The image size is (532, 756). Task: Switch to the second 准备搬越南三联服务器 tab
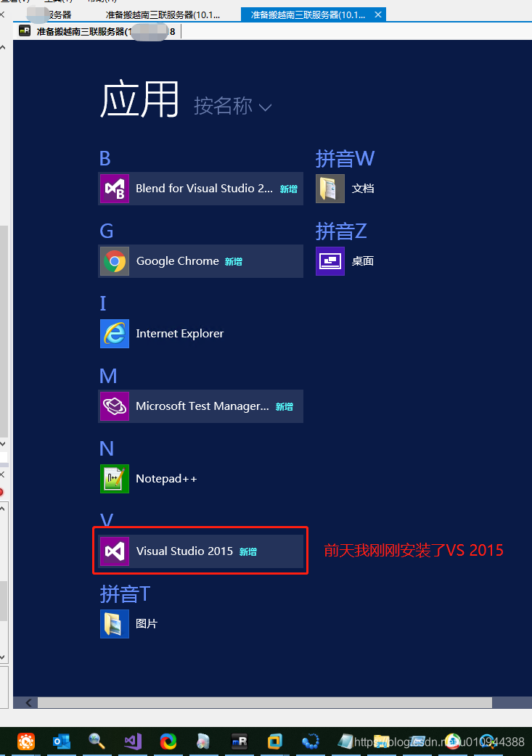[x=163, y=15]
